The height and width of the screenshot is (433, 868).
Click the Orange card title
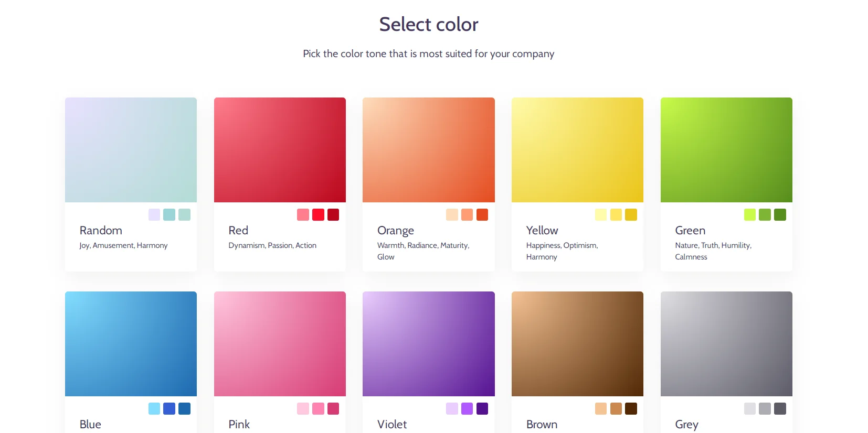tap(396, 231)
